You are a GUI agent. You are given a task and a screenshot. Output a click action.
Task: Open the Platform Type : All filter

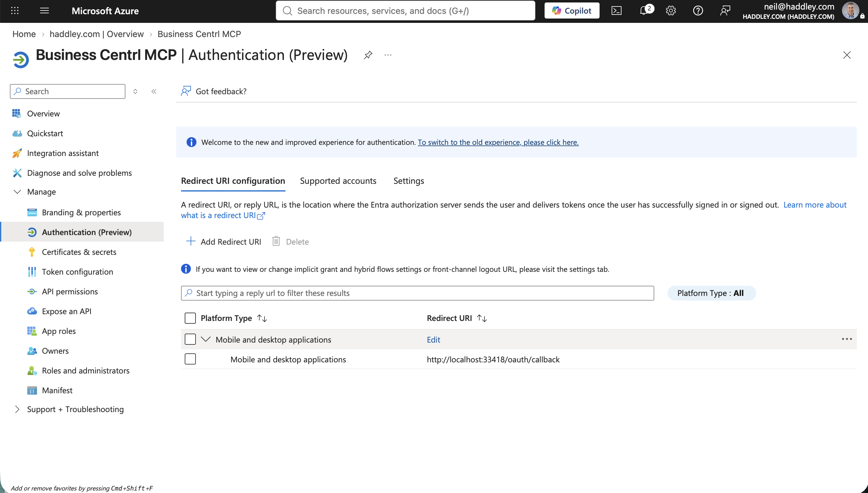[711, 293]
